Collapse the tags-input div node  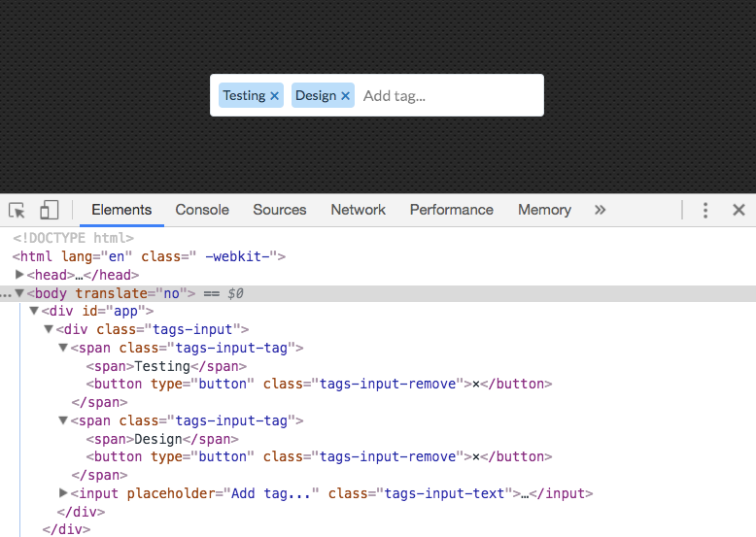[x=49, y=329]
